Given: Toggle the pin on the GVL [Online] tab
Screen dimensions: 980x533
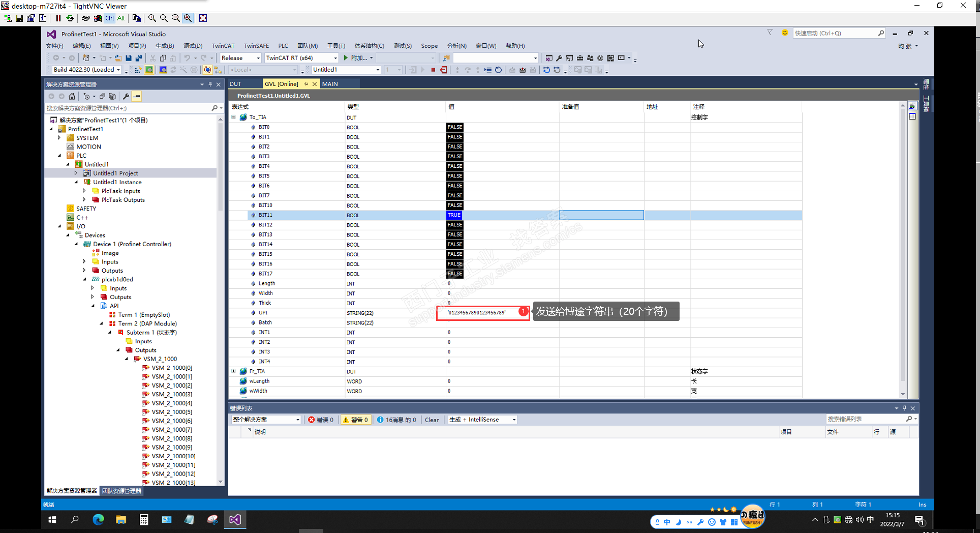Looking at the screenshot, I should pos(306,84).
